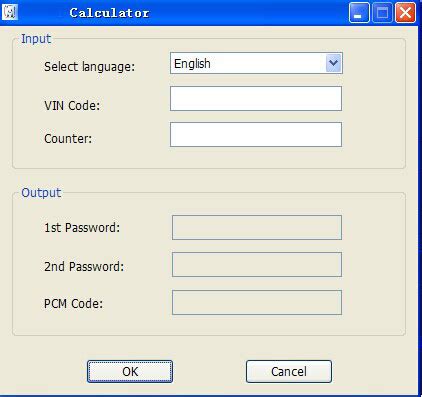Click the '1st Password:' label

82,228
